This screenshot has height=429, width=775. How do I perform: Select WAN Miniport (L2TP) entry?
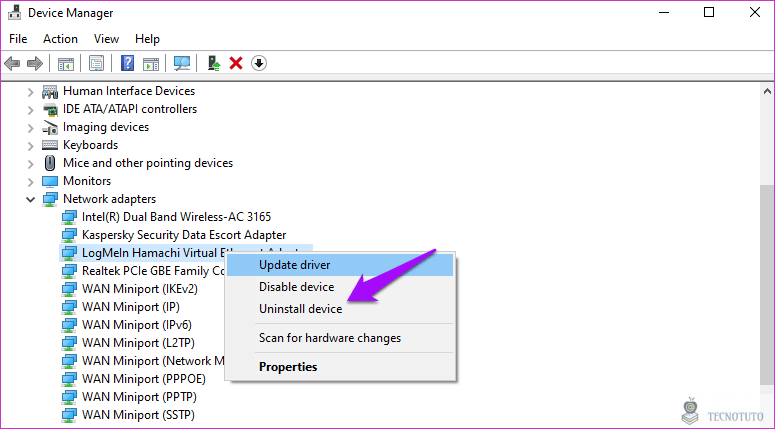point(138,343)
